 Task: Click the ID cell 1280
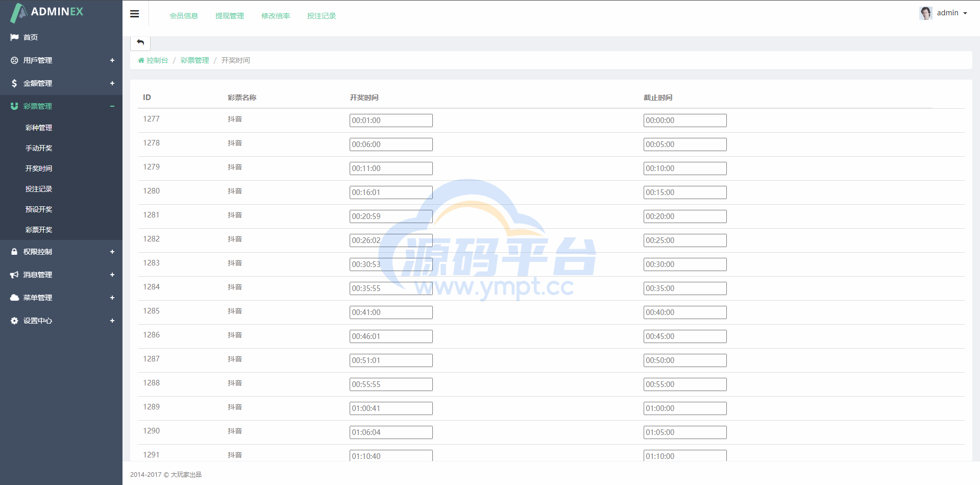pyautogui.click(x=151, y=191)
